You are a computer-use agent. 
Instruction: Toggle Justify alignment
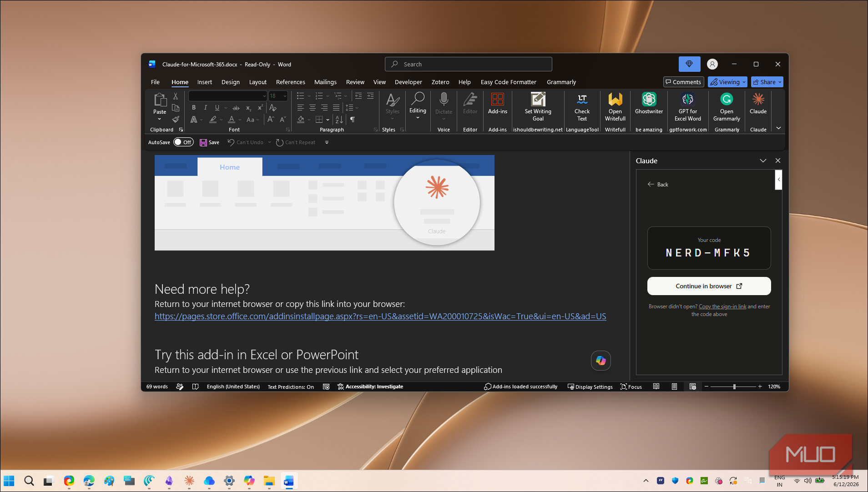(x=336, y=108)
